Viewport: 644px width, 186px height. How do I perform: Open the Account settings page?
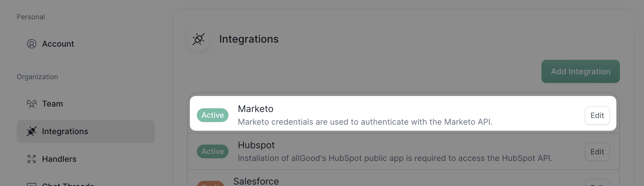click(85, 44)
